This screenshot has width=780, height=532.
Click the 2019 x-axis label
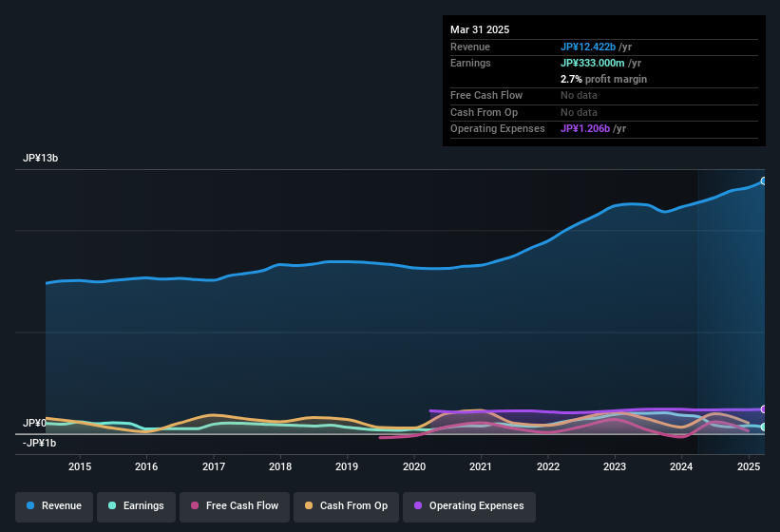pyautogui.click(x=347, y=466)
